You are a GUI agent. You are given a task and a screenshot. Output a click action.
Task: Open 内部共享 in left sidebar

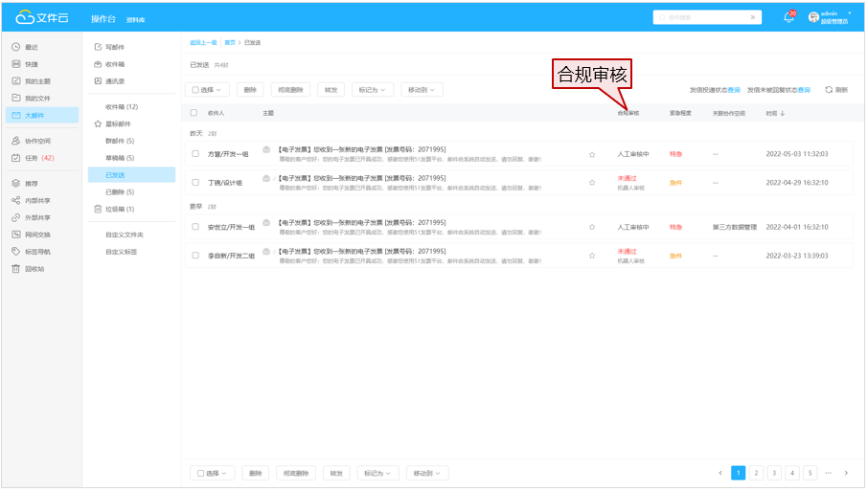[x=38, y=200]
